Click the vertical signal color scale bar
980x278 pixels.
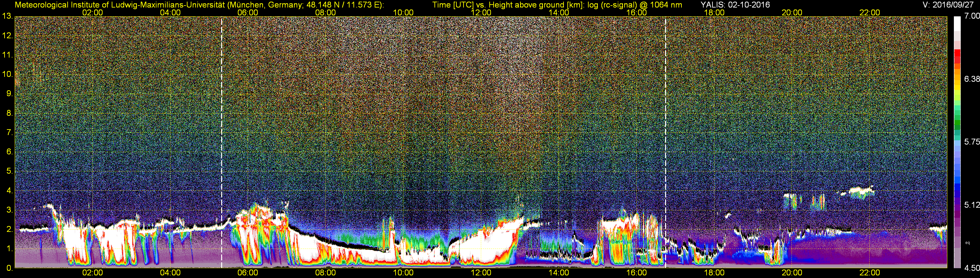pyautogui.click(x=957, y=142)
